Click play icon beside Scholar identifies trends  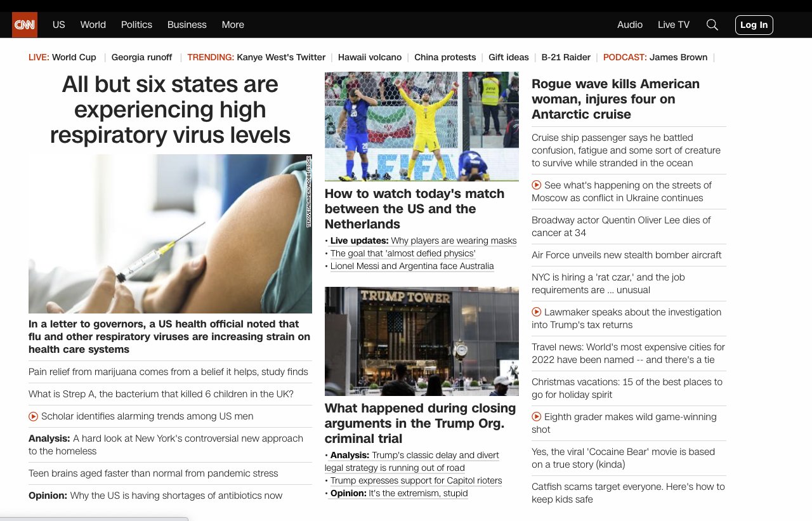coord(34,416)
